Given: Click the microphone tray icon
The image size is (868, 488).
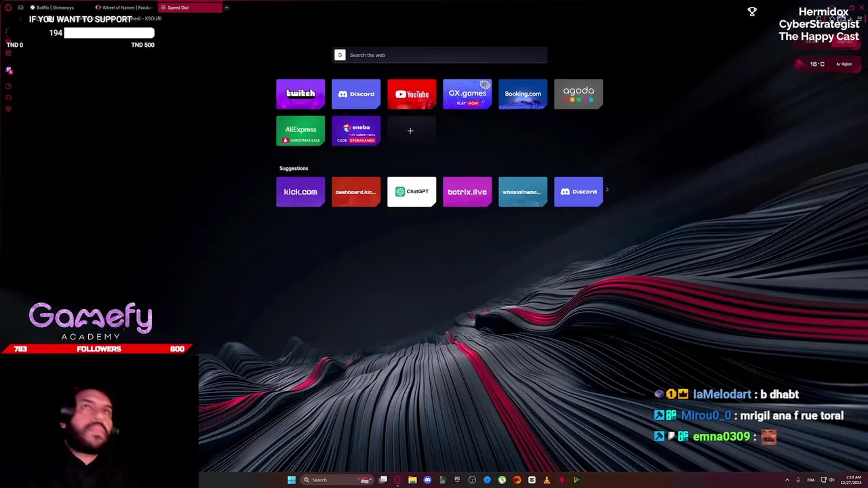Looking at the screenshot, I should pyautogui.click(x=798, y=480).
